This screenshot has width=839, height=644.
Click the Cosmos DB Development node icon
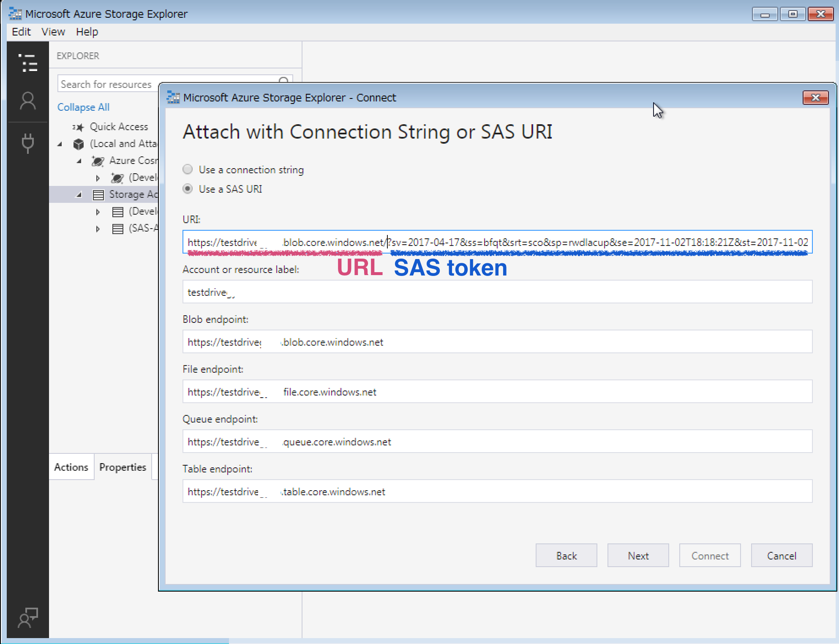[117, 178]
